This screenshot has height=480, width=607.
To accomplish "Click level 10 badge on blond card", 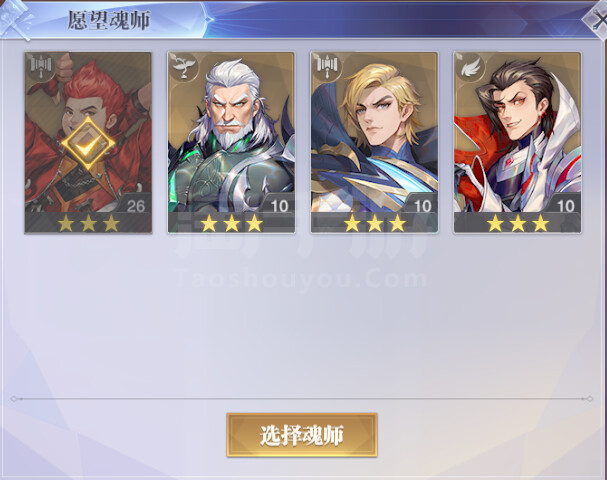I will click(x=422, y=206).
